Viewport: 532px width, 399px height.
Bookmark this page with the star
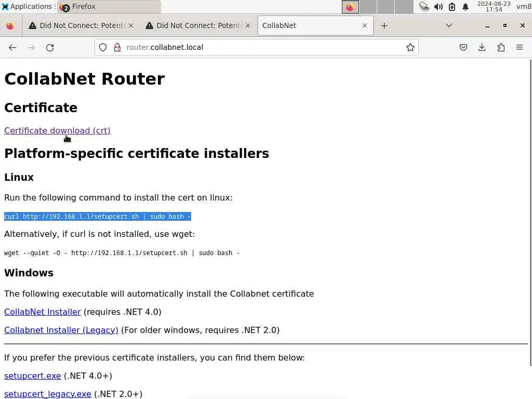(410, 47)
